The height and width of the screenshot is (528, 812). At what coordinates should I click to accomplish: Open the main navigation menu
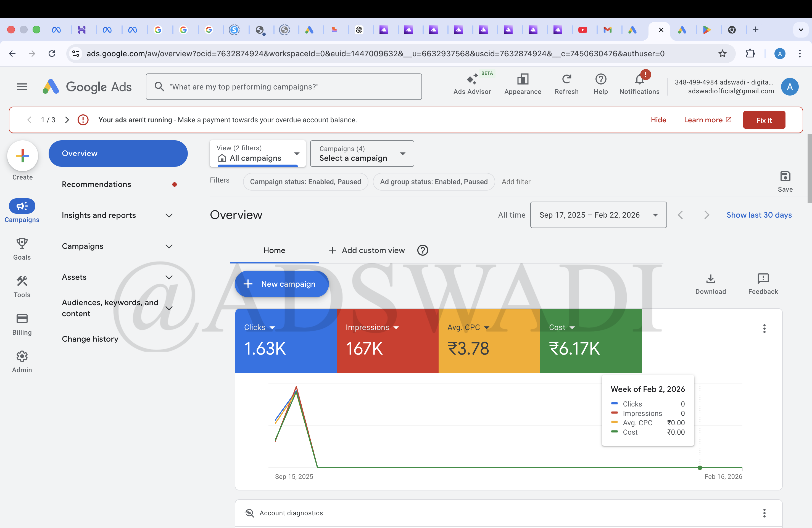22,87
